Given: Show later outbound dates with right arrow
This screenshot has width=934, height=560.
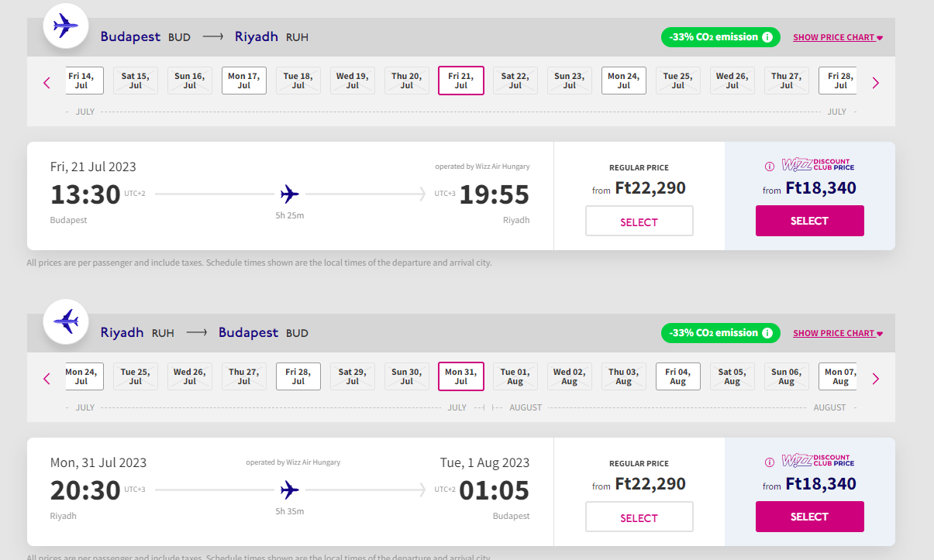Looking at the screenshot, I should 876,82.
